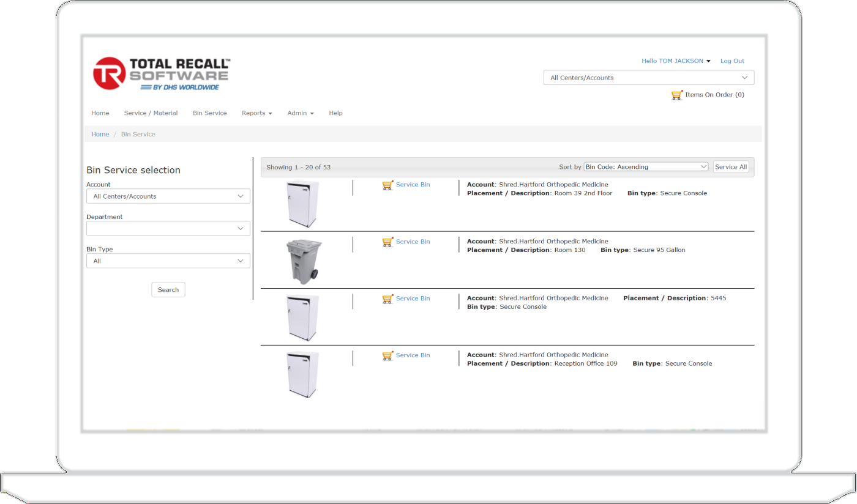Click cart icon for the 5445 bin
Viewport: 857px width, 504px height.
click(387, 298)
